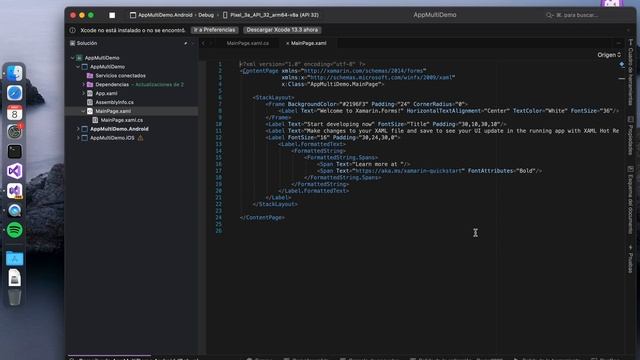Collapse the AppMultiDemo solution node
Image resolution: width=640 pixels, height=360 pixels.
(73, 58)
